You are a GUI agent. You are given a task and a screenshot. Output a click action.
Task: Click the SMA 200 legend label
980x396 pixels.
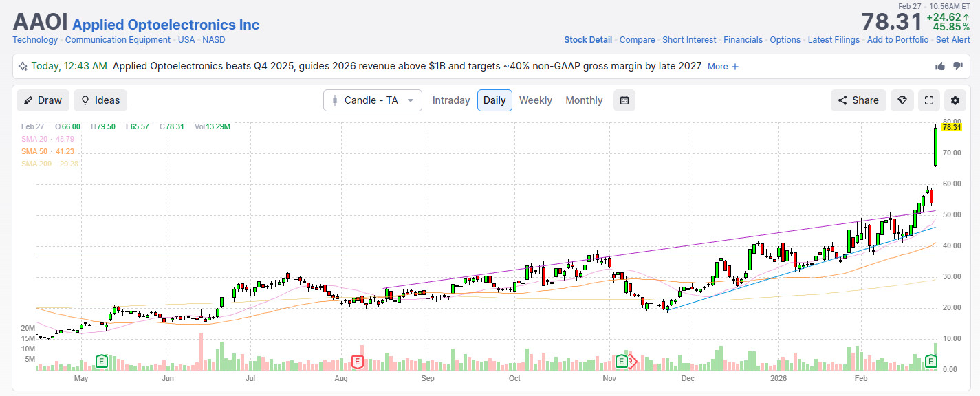point(50,164)
